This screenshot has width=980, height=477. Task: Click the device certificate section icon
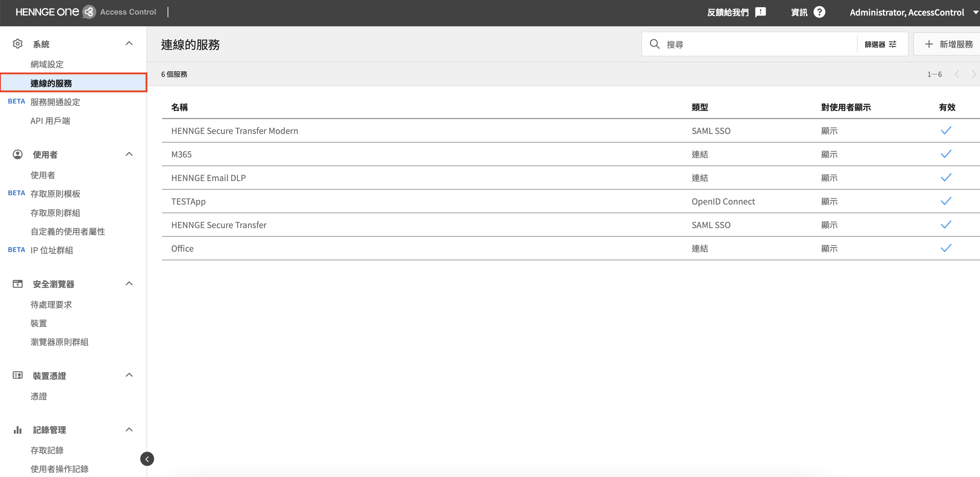(18, 376)
